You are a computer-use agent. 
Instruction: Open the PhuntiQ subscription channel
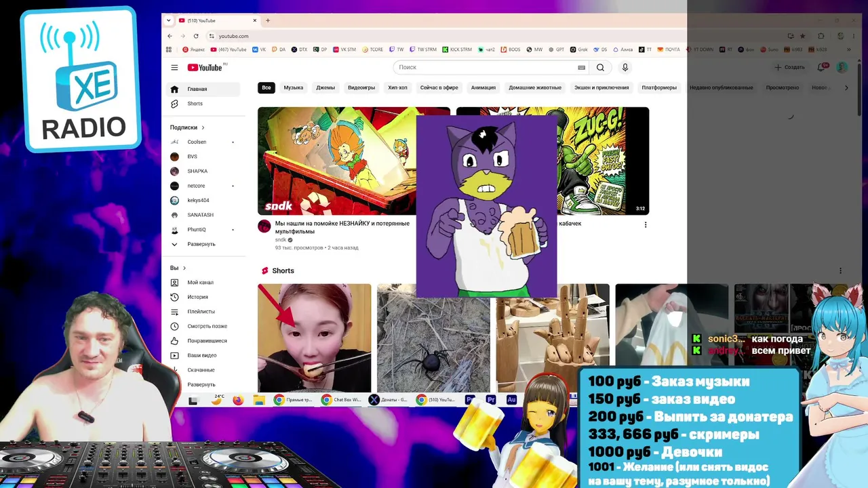coord(203,229)
